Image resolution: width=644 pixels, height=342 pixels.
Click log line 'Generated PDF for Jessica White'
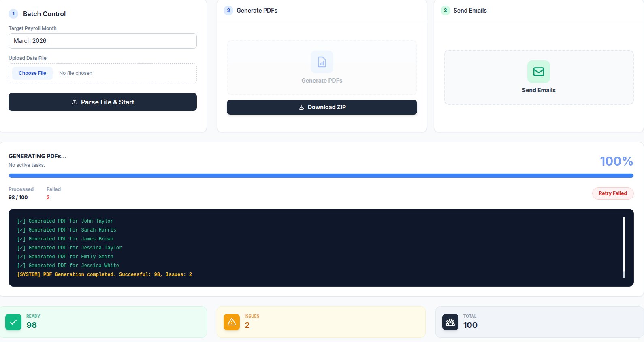[68, 266]
